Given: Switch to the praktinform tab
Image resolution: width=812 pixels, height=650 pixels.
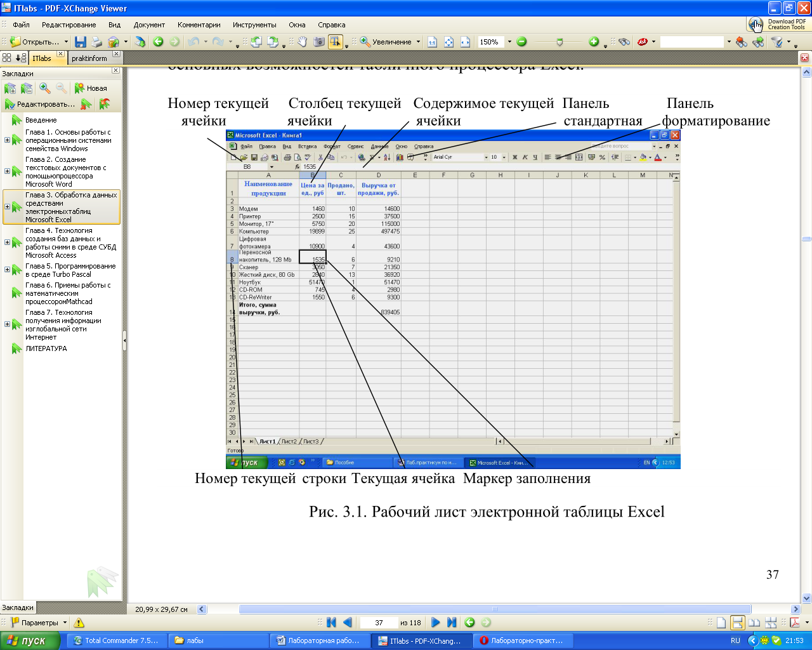Looking at the screenshot, I should tap(89, 58).
